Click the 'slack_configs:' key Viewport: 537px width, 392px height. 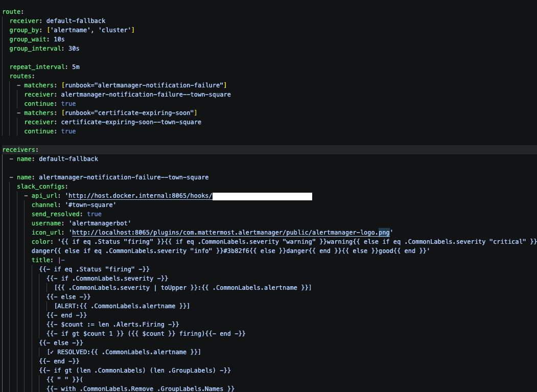(x=42, y=187)
